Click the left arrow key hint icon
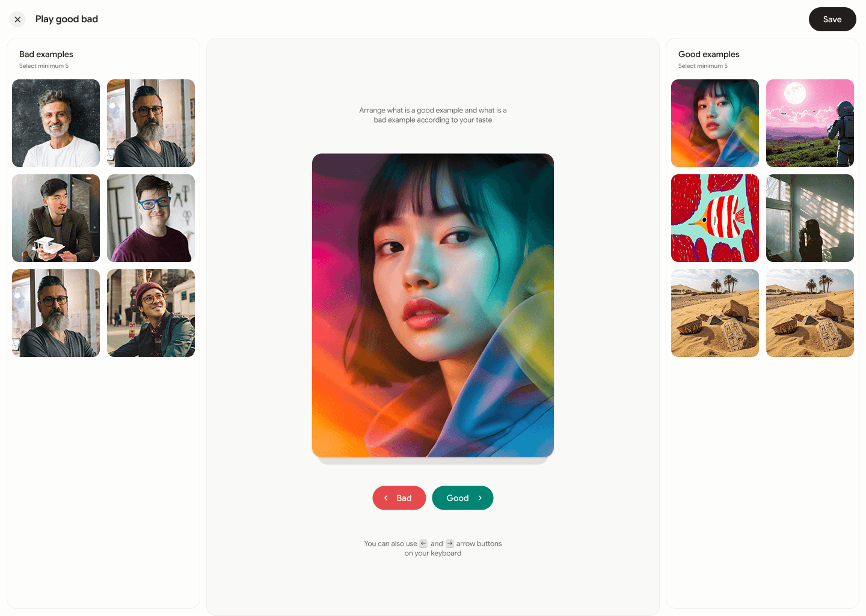 [x=423, y=543]
